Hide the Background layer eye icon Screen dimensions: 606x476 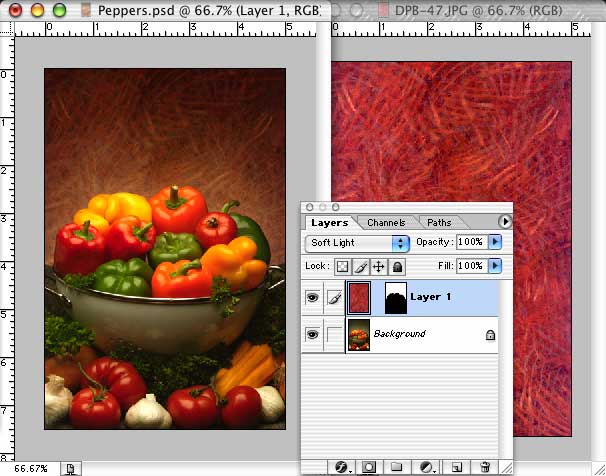[x=312, y=334]
